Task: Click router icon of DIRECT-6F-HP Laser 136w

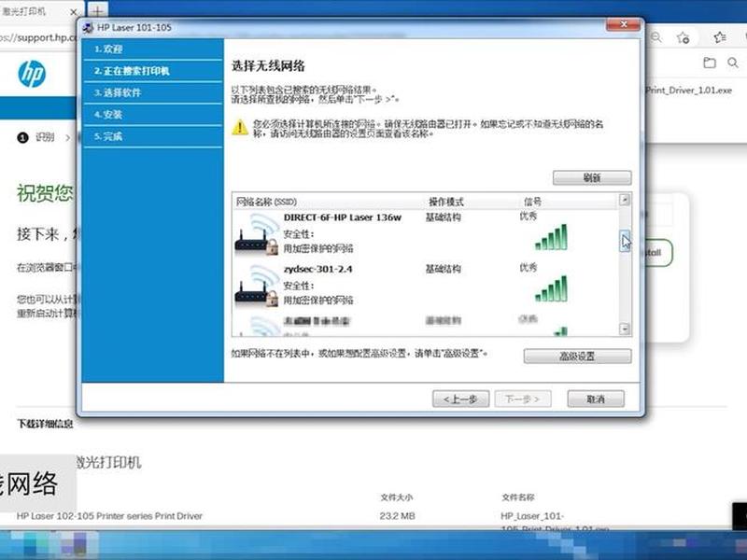Action: coord(257,234)
